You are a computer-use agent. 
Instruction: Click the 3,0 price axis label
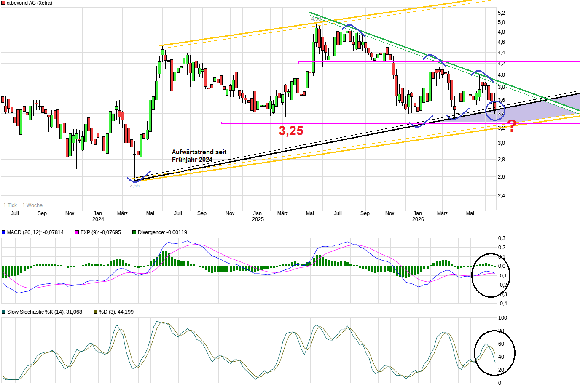501,143
